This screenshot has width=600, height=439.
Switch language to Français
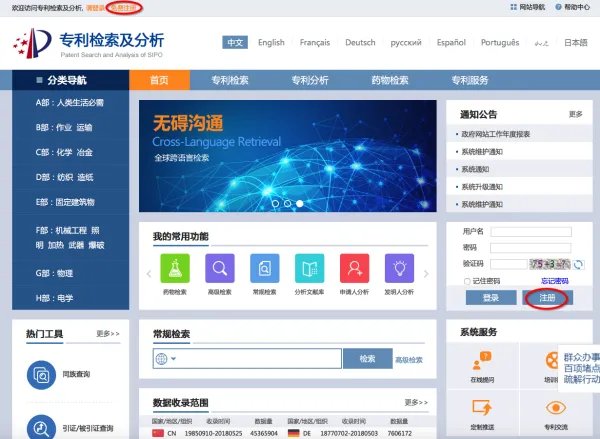315,42
